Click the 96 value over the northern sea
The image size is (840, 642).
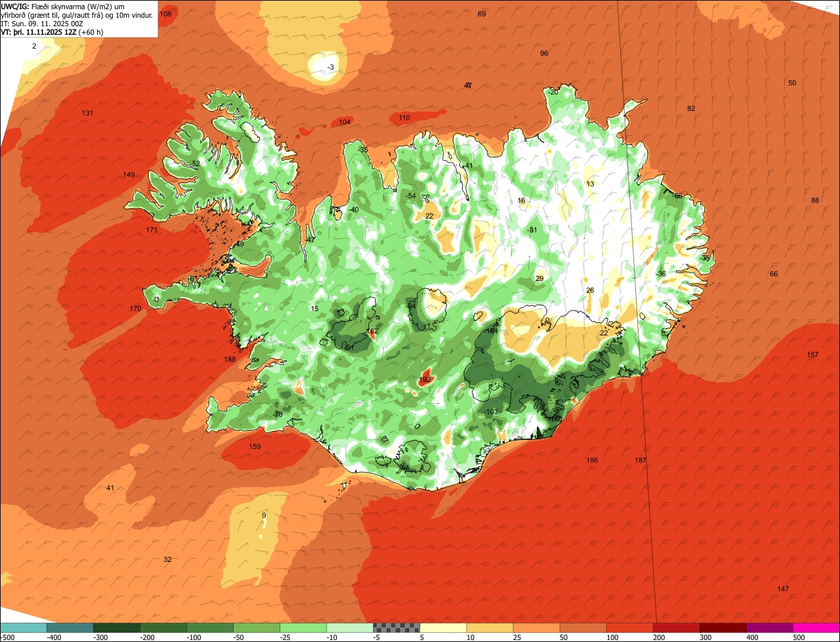click(544, 53)
